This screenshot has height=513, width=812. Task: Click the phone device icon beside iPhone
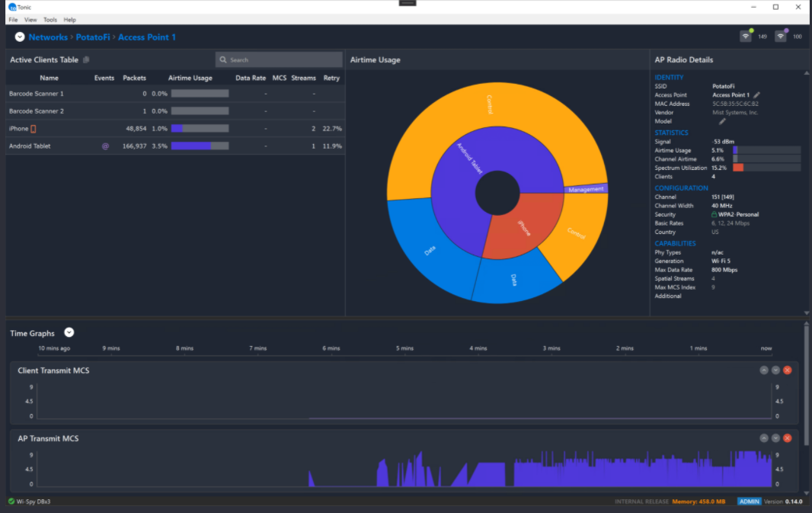[34, 129]
